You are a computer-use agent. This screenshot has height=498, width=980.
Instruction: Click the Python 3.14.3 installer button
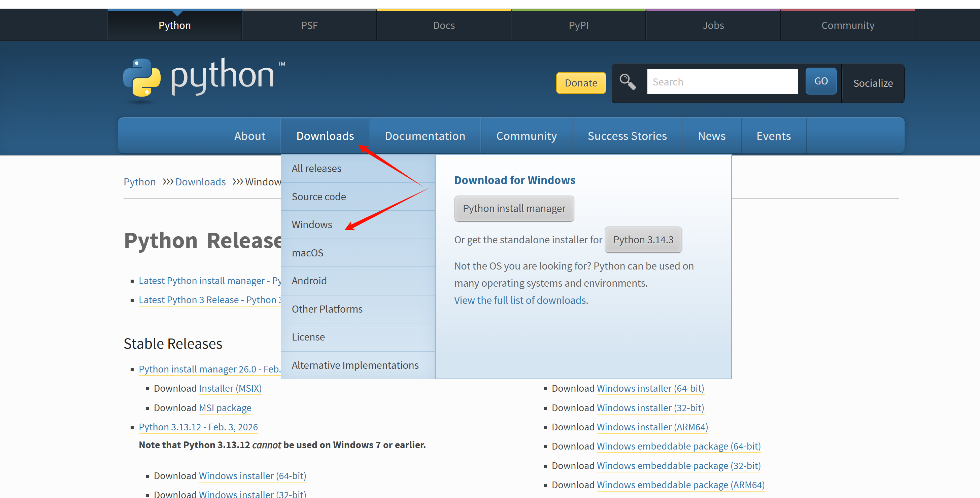coord(643,240)
